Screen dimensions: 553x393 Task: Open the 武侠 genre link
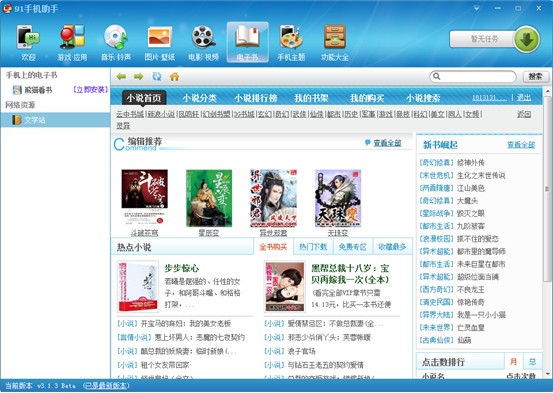tap(299, 114)
